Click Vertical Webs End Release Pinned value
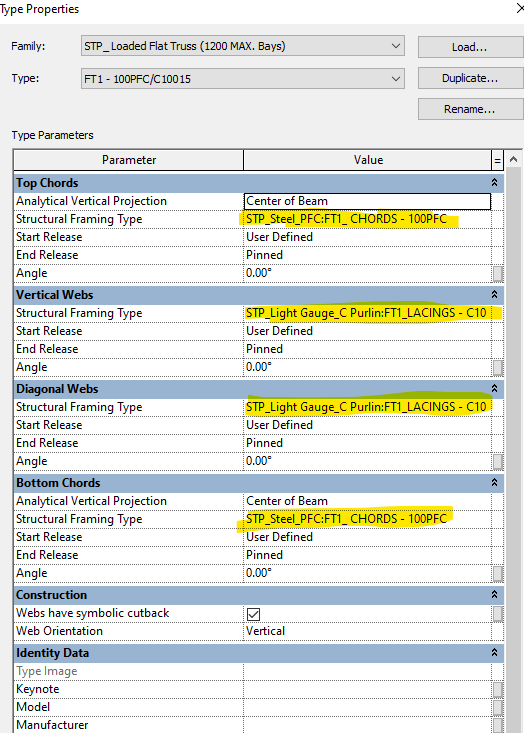The height and width of the screenshot is (733, 524). point(367,349)
